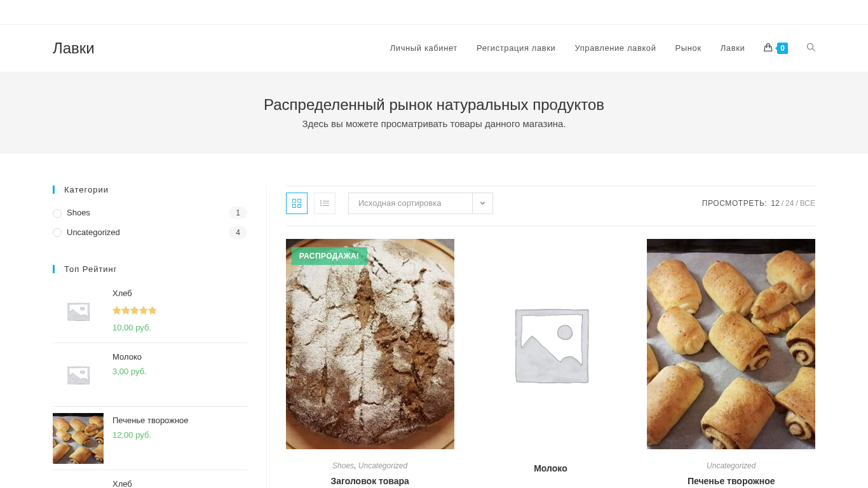Switch to grid view layout
Screen dimensions: 868x488
click(x=297, y=203)
